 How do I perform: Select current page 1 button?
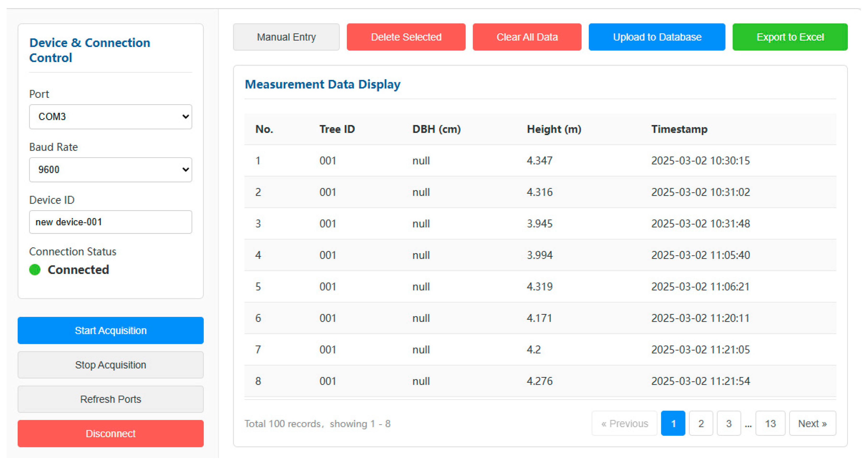click(x=673, y=424)
